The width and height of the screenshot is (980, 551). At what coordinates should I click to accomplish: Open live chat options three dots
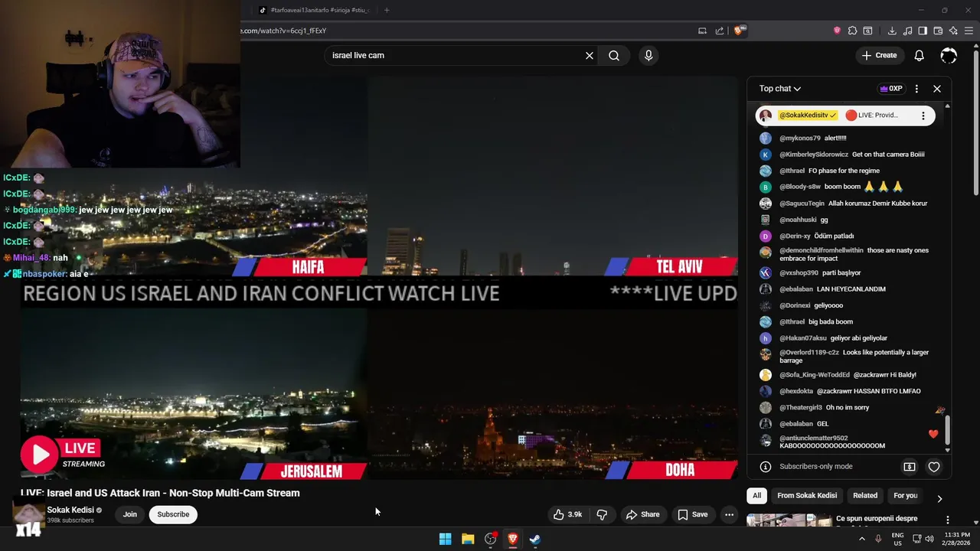coord(916,89)
